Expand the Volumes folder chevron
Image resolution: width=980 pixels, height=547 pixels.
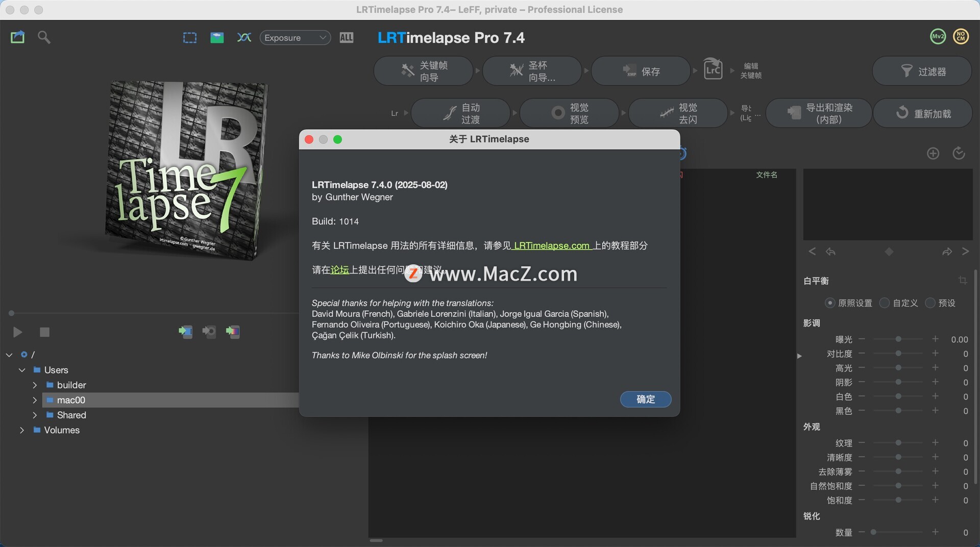22,430
